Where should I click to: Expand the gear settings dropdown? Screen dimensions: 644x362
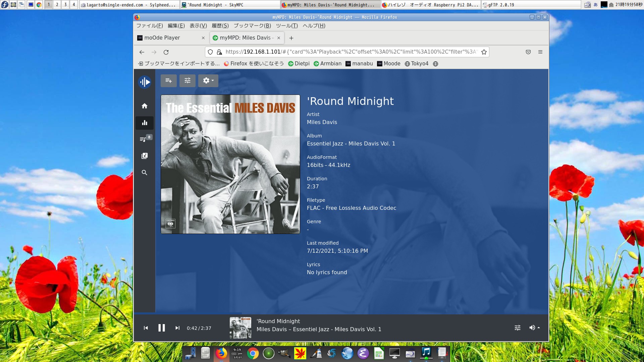pos(208,80)
